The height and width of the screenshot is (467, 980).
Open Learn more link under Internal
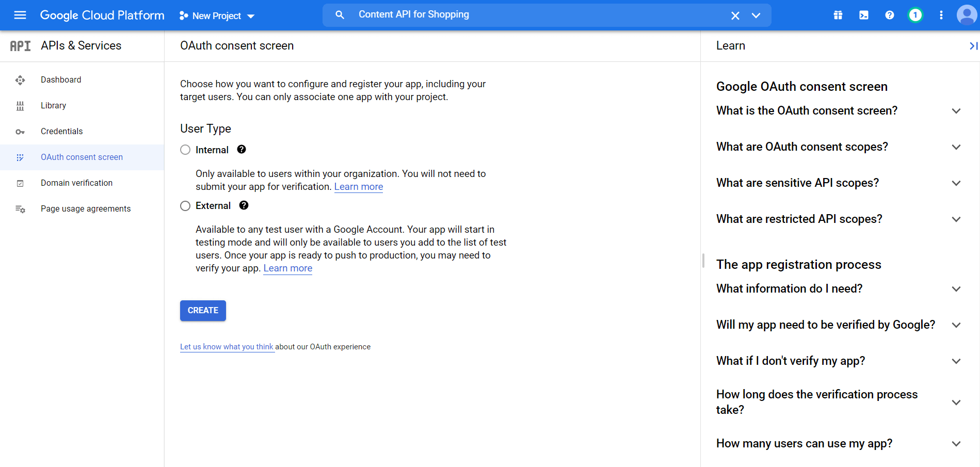359,187
